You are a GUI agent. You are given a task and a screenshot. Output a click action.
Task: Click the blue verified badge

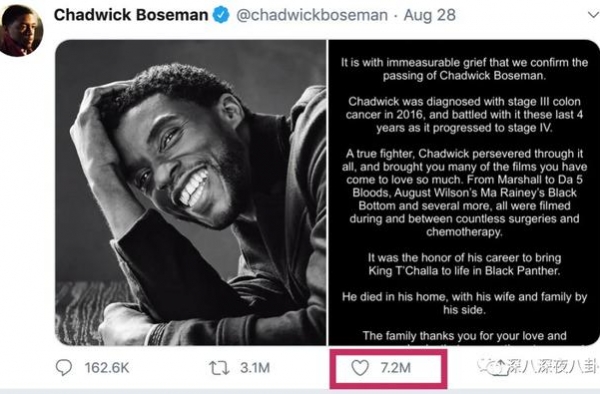[x=221, y=15]
